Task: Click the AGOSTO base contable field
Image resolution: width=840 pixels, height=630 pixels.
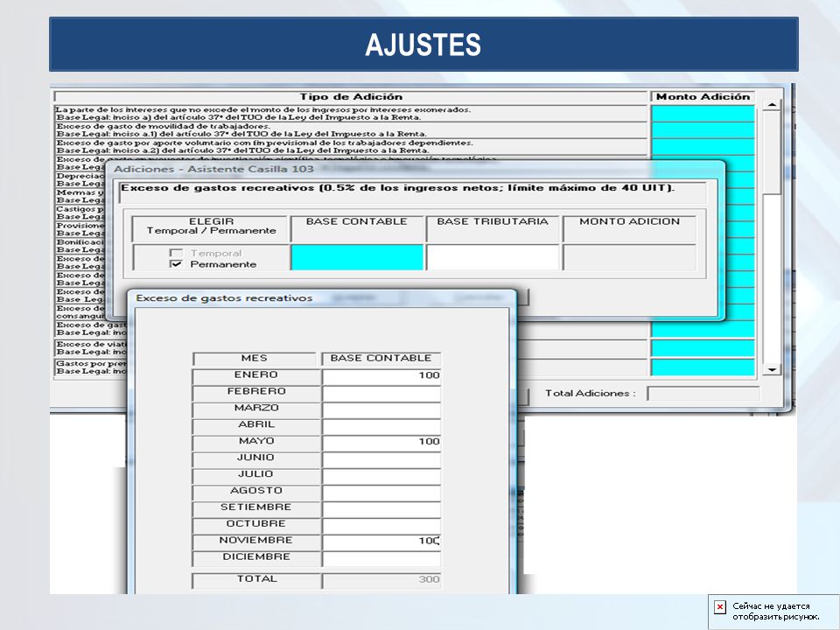Action: click(381, 492)
